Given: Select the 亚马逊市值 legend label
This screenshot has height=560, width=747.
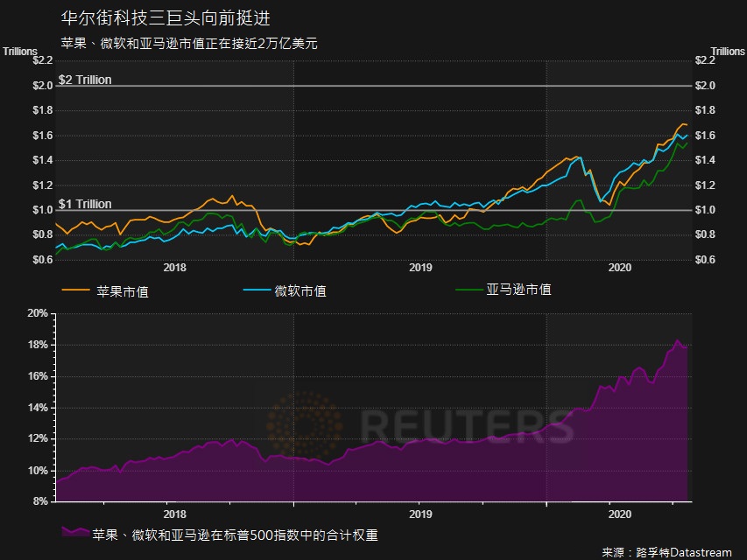Looking at the screenshot, I should 518,289.
